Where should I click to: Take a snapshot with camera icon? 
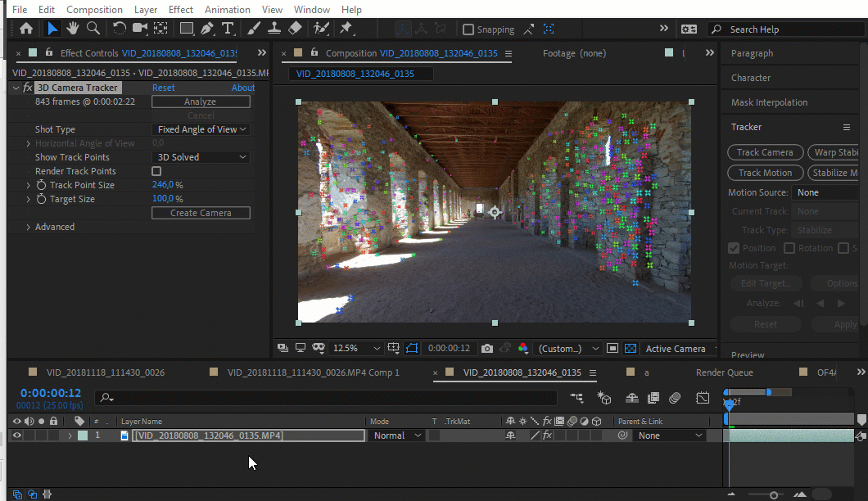pyautogui.click(x=487, y=349)
